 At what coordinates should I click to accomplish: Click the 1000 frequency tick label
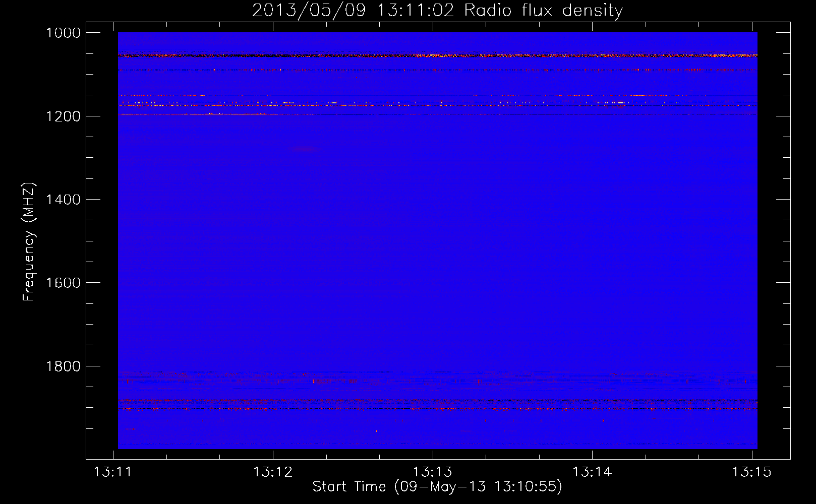pos(63,33)
